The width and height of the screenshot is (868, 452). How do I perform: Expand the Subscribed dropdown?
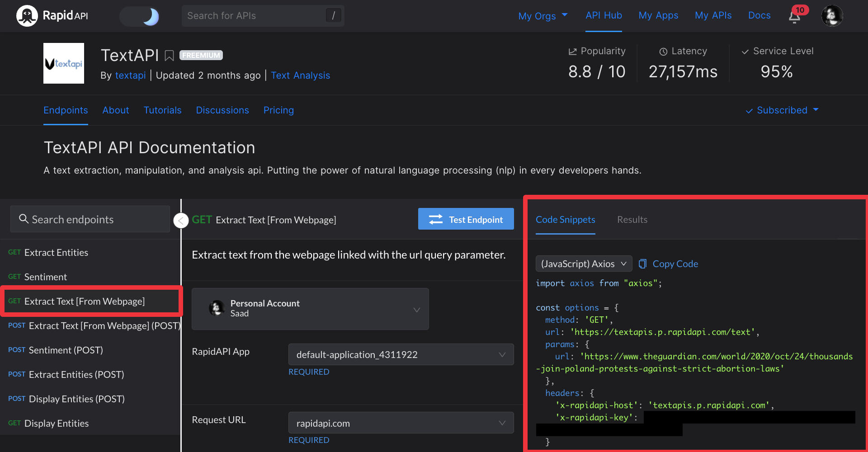pyautogui.click(x=782, y=110)
